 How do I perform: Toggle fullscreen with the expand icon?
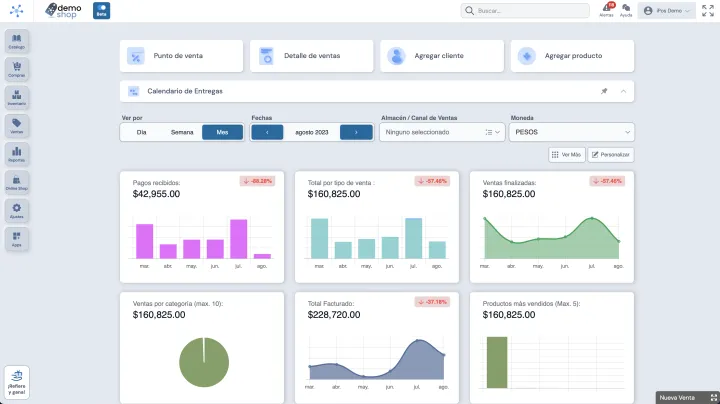pyautogui.click(x=708, y=10)
